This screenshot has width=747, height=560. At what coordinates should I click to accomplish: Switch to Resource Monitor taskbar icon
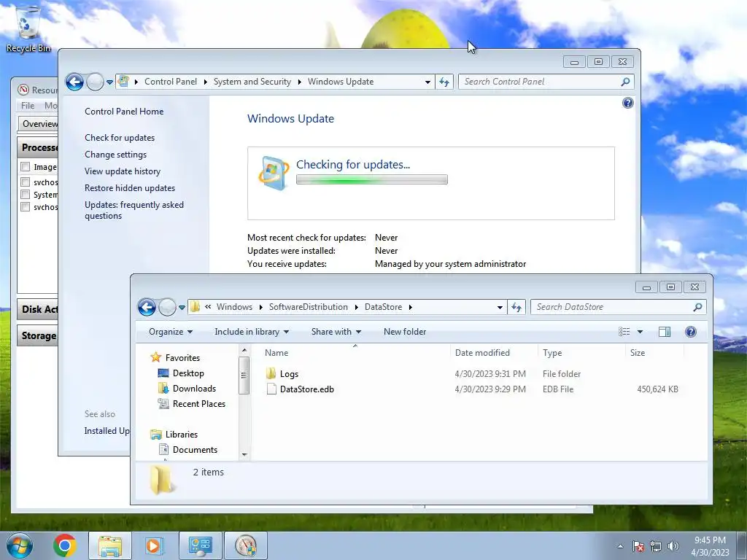(246, 545)
